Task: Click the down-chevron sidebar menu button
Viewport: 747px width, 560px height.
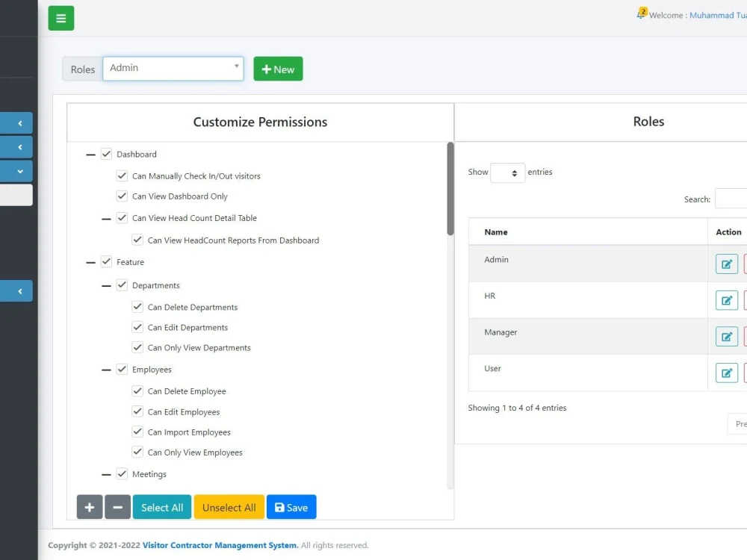Action: pos(15,171)
